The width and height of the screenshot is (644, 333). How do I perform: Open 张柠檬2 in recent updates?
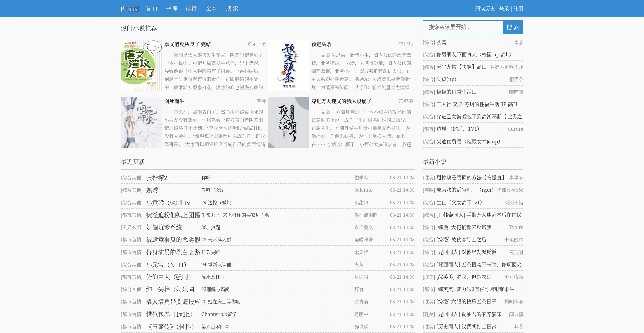pos(157,178)
